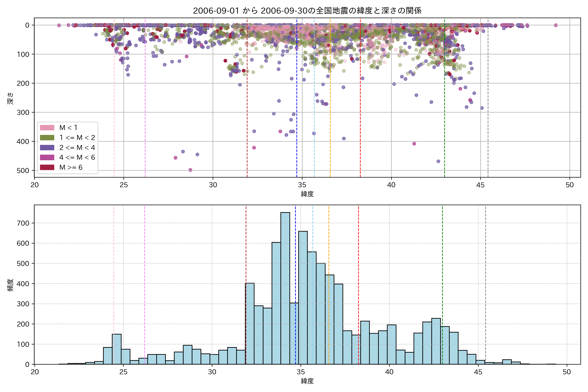Click the 'M >= 6' legend text
Screen dimensions: 588x392
click(x=71, y=167)
